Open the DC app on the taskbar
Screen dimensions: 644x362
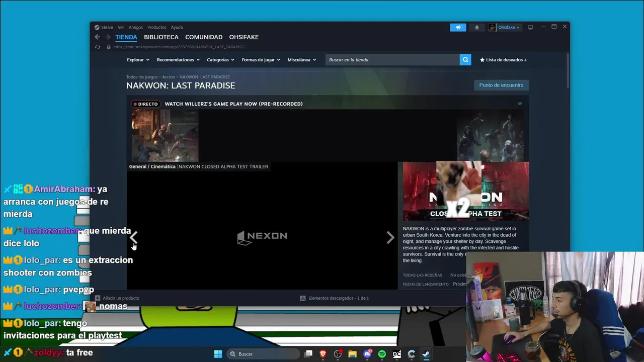click(396, 354)
